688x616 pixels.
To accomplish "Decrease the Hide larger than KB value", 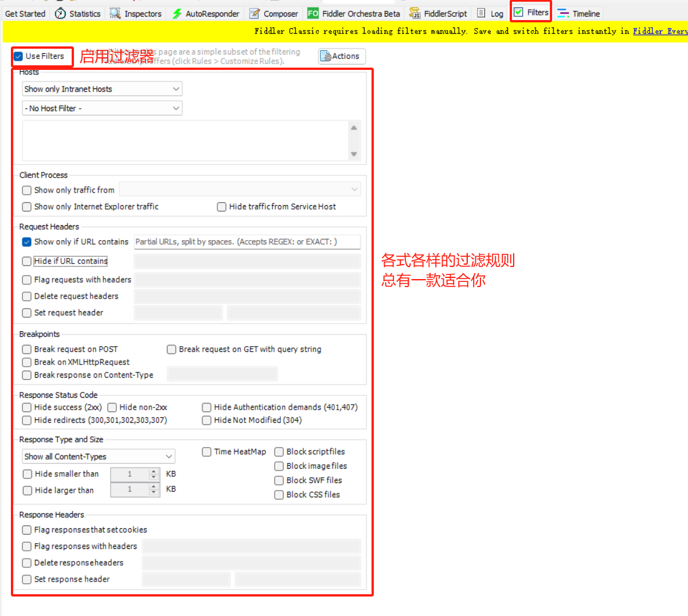I will pos(154,492).
